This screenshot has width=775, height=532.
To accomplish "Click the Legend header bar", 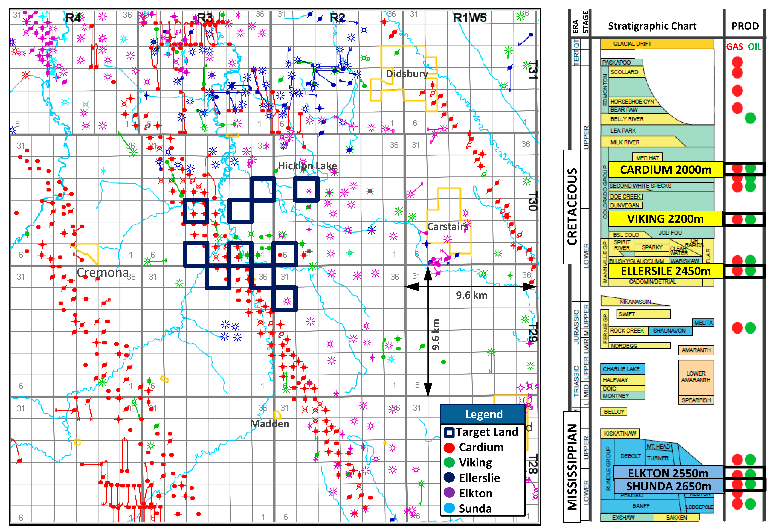I will pyautogui.click(x=483, y=414).
